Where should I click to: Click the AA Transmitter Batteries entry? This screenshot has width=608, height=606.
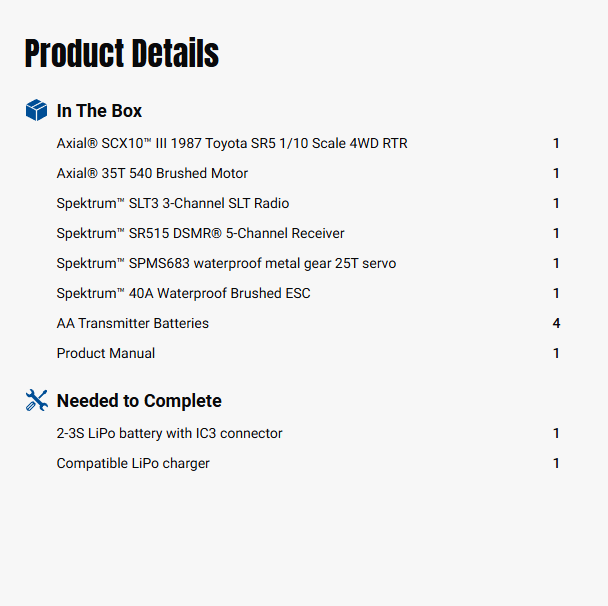click(133, 324)
